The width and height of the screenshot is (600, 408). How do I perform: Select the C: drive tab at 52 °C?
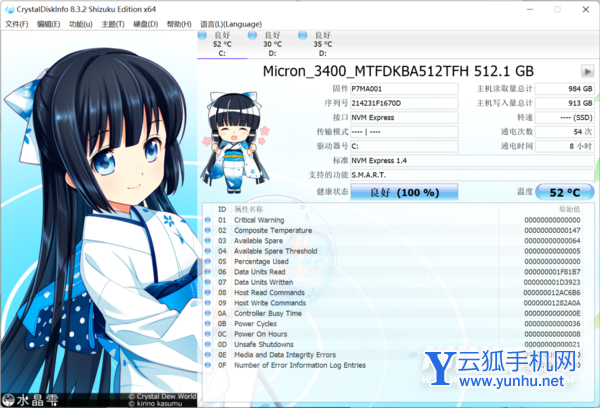coord(222,44)
